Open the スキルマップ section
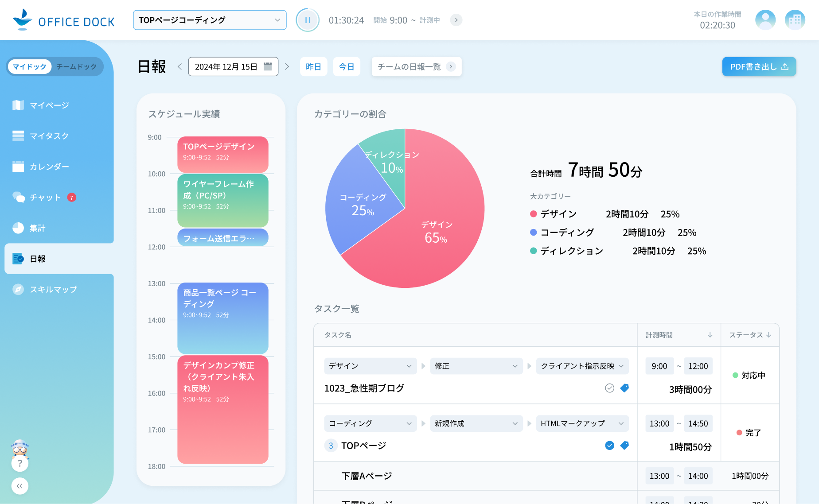The height and width of the screenshot is (504, 819). click(54, 289)
